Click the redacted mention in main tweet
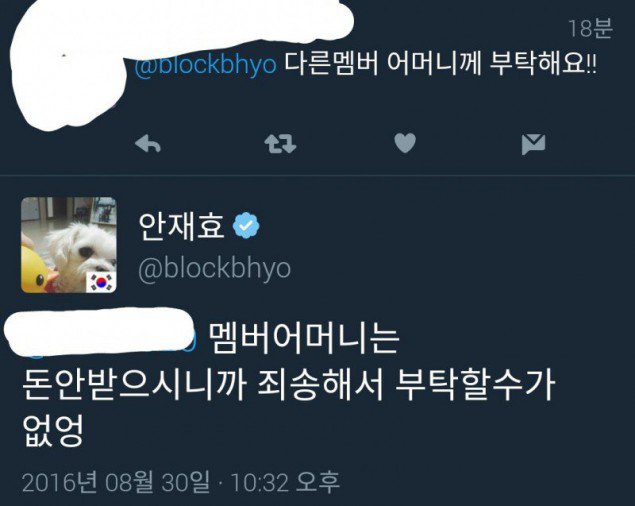The height and width of the screenshot is (506, 635). click(101, 332)
